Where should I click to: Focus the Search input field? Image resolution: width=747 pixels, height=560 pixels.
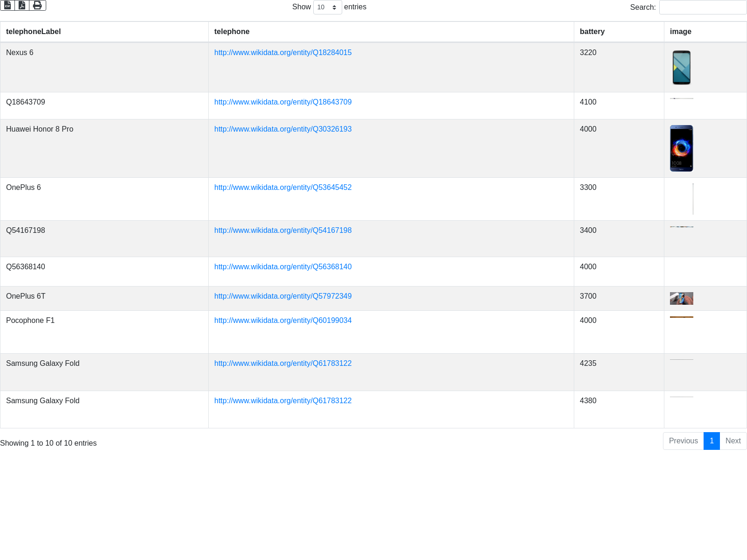(x=703, y=7)
